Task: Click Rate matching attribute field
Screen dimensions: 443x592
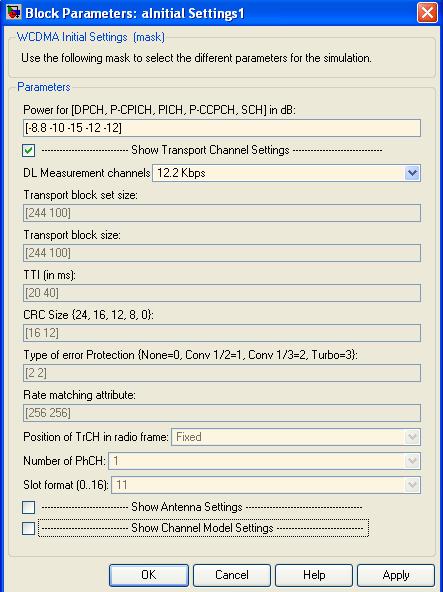Action: click(x=222, y=413)
